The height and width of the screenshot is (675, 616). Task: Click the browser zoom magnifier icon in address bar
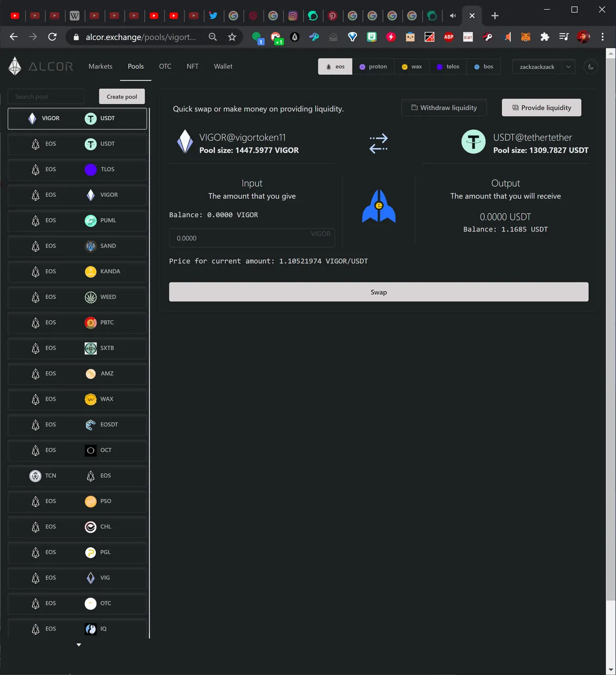212,37
